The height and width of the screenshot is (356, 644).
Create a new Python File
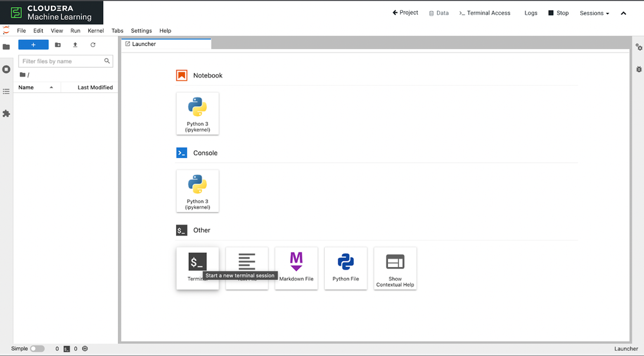346,268
